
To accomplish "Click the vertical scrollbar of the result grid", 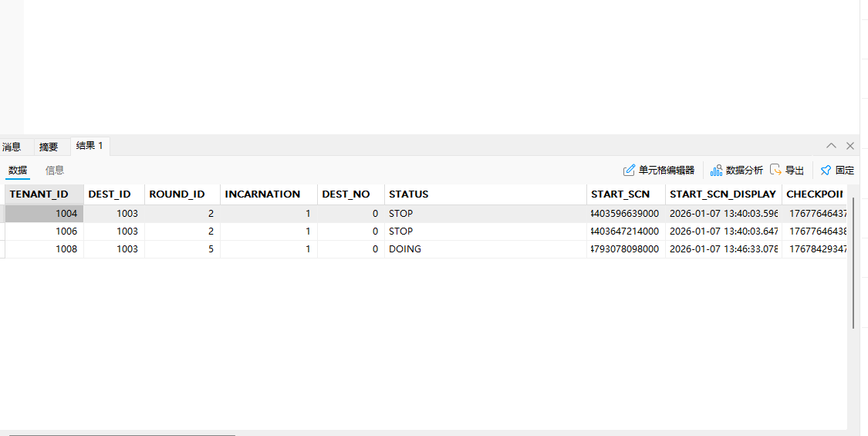I will click(x=853, y=262).
